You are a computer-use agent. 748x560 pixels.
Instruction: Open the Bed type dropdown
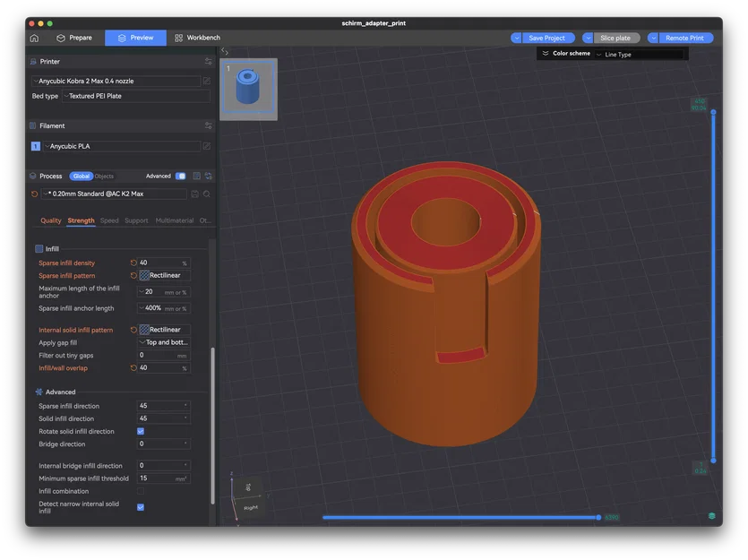tap(136, 96)
